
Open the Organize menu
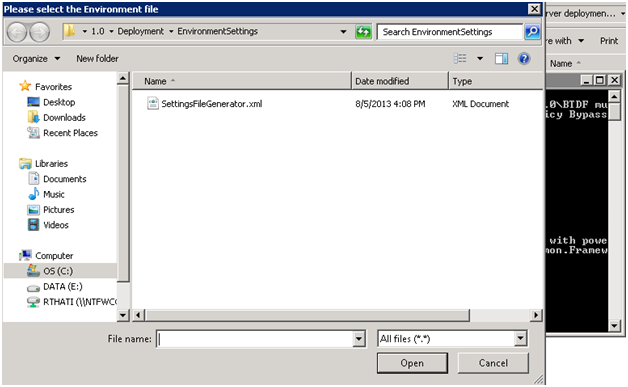point(36,58)
